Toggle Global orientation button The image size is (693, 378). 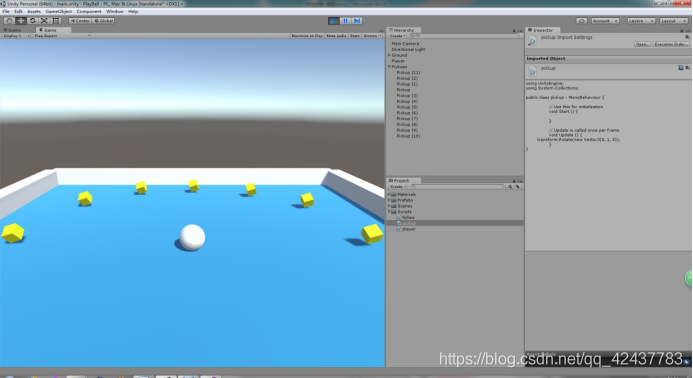pos(104,21)
